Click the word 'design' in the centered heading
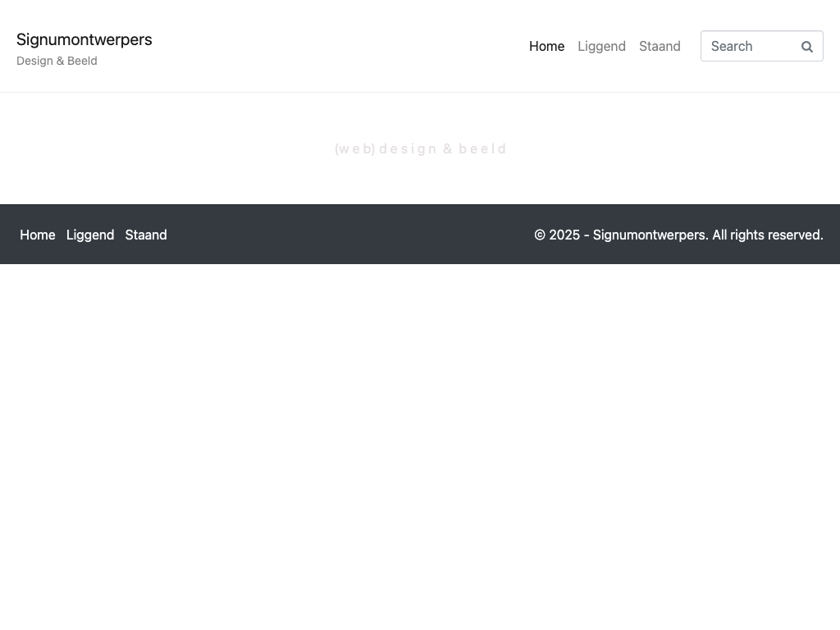Screen dimensions: 840x630 tap(408, 148)
